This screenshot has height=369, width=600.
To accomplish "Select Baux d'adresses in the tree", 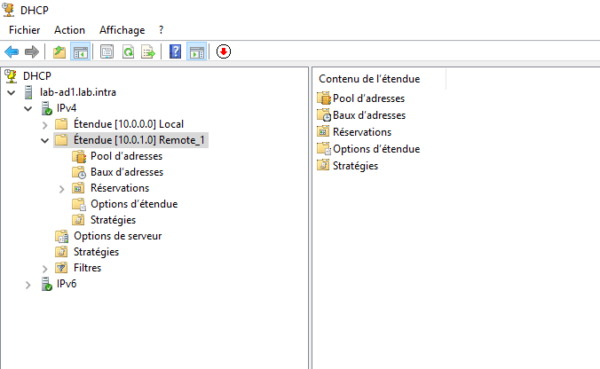I will [127, 172].
